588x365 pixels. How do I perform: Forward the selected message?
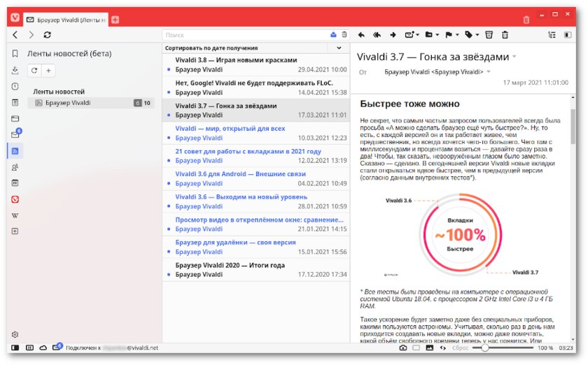[x=393, y=35]
